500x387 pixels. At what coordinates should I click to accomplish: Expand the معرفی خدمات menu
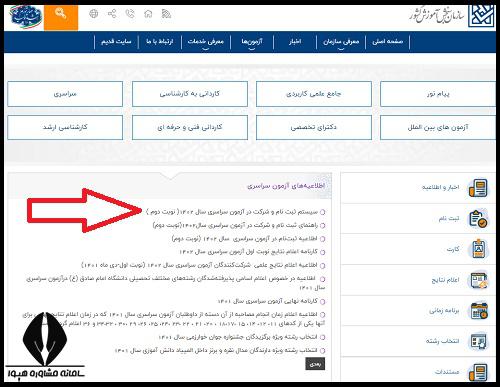point(206,42)
